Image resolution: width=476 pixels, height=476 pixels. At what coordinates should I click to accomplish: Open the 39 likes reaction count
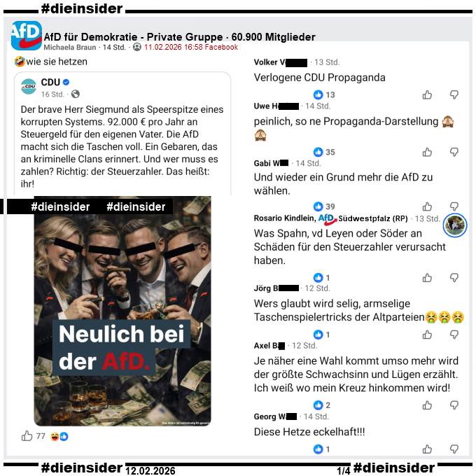pyautogui.click(x=324, y=206)
